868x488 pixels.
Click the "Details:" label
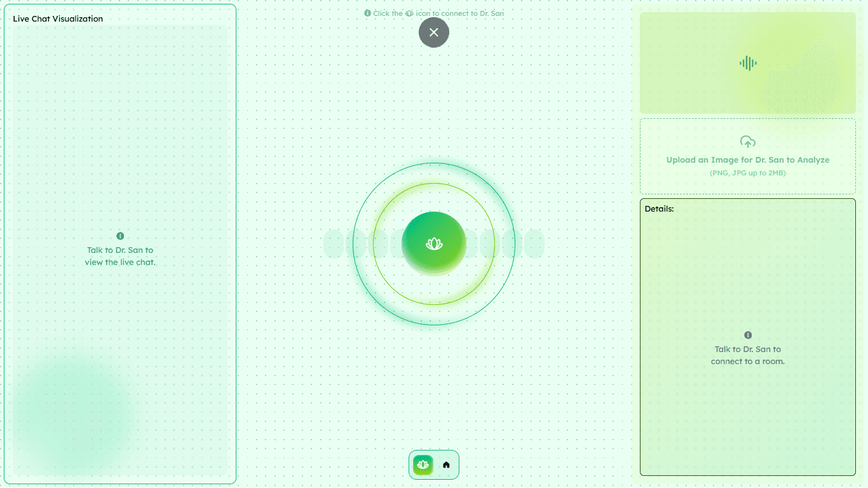point(659,208)
